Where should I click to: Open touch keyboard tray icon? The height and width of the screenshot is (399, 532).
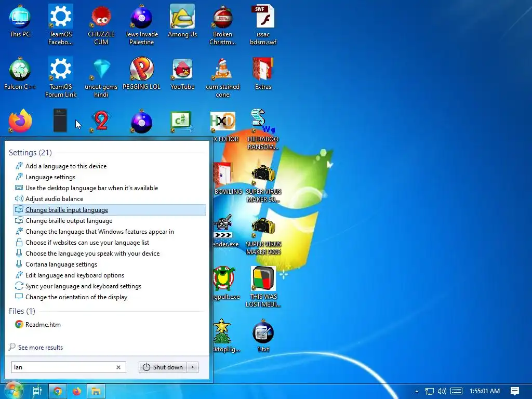(x=456, y=391)
